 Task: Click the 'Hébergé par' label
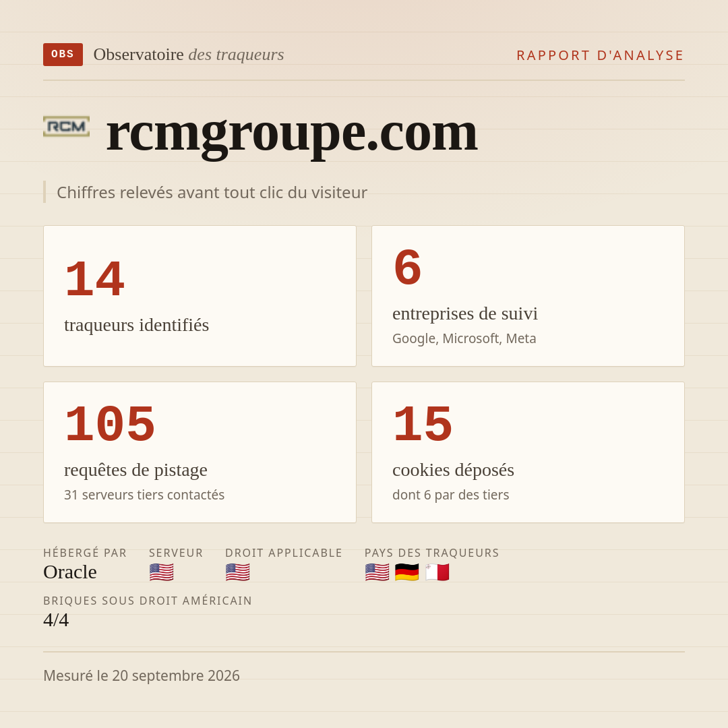(85, 553)
